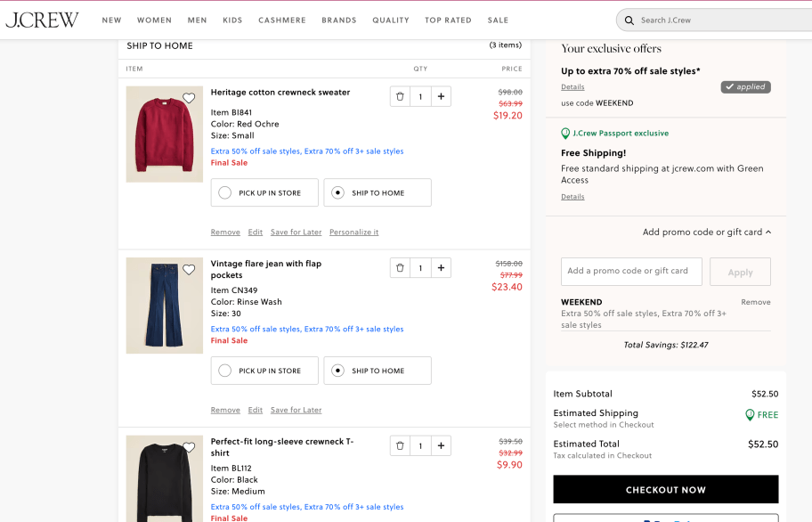Remove the Vintage flare jean link
The height and width of the screenshot is (522, 812).
[x=225, y=410]
